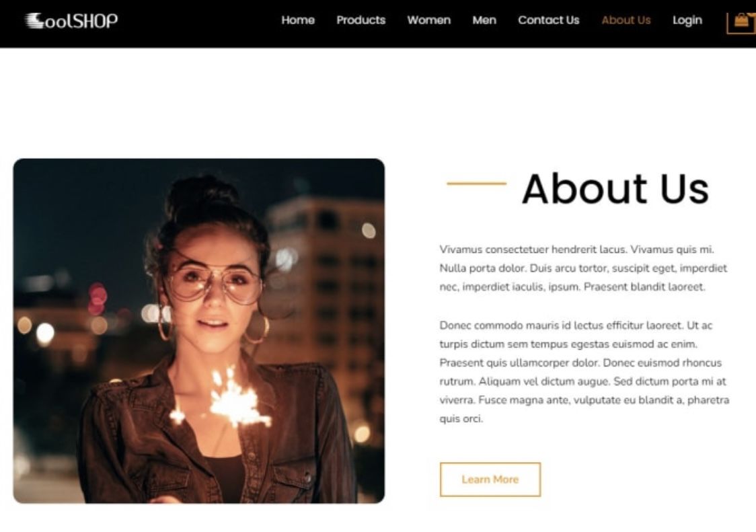Select Women in the navigation bar

click(429, 20)
